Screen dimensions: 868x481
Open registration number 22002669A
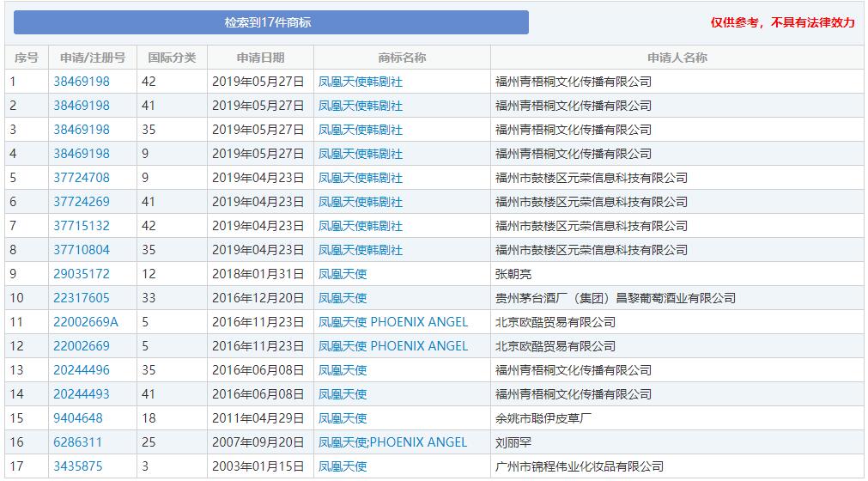(x=86, y=322)
